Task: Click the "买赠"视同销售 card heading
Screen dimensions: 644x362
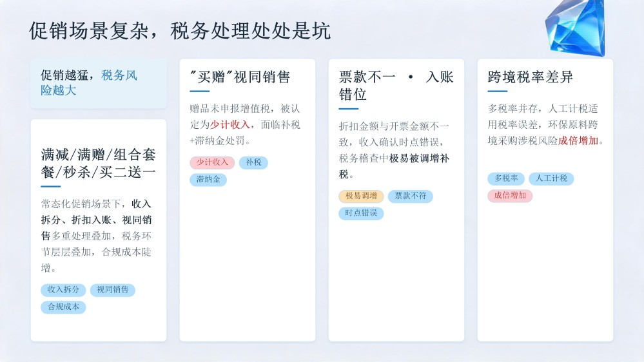Action: click(240, 77)
